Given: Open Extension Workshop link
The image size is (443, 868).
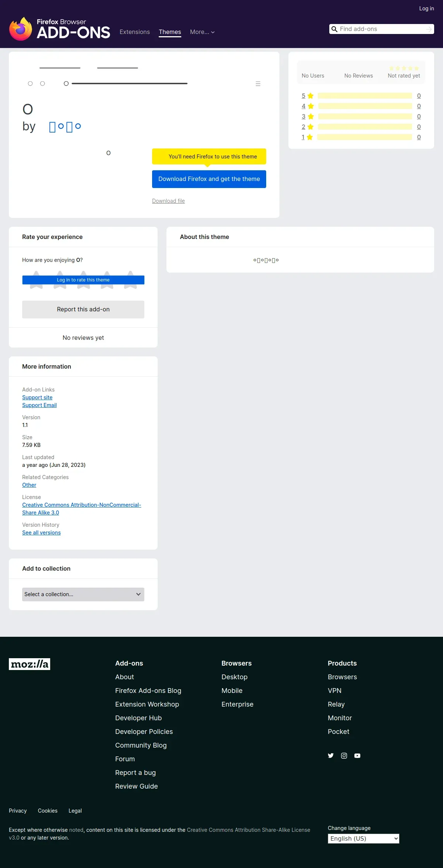Looking at the screenshot, I should pyautogui.click(x=147, y=704).
